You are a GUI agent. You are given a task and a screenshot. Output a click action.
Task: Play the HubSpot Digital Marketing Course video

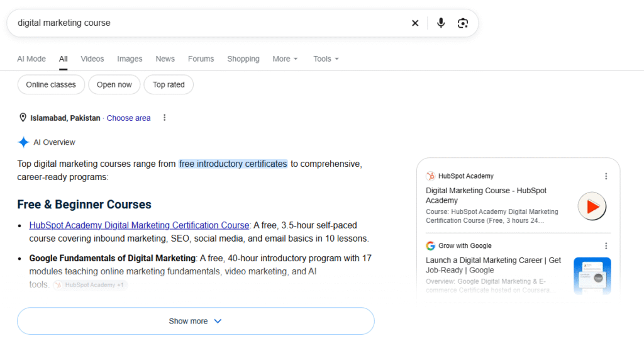coord(592,206)
